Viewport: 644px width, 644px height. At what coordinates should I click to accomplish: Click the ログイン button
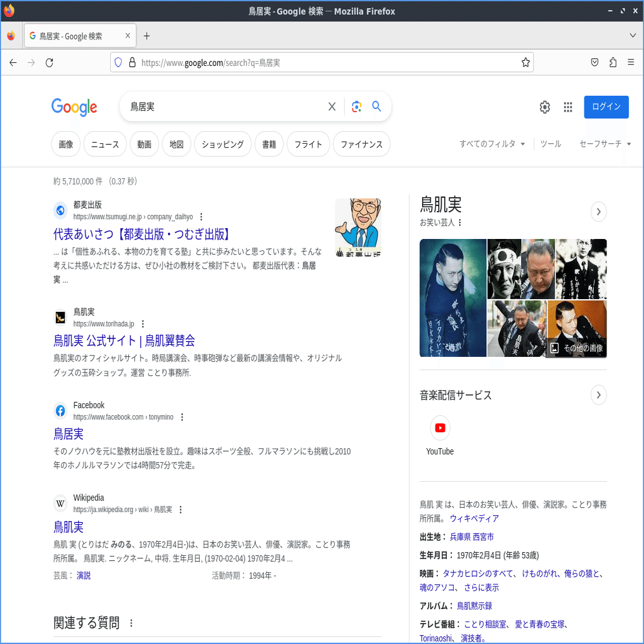tap(606, 106)
